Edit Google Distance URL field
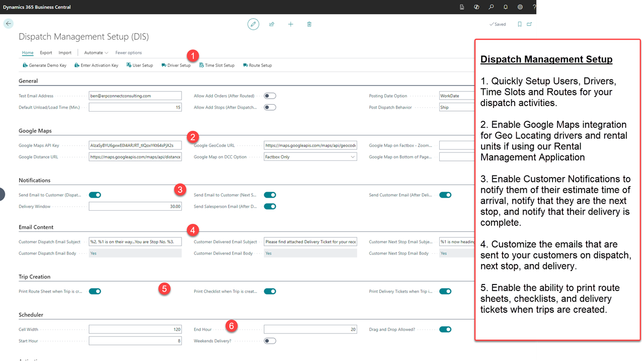 135,157
